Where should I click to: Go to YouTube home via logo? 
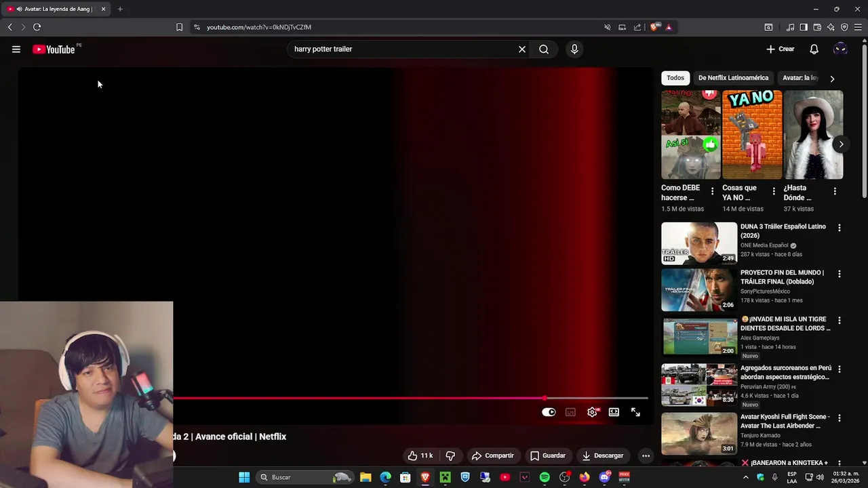click(54, 49)
